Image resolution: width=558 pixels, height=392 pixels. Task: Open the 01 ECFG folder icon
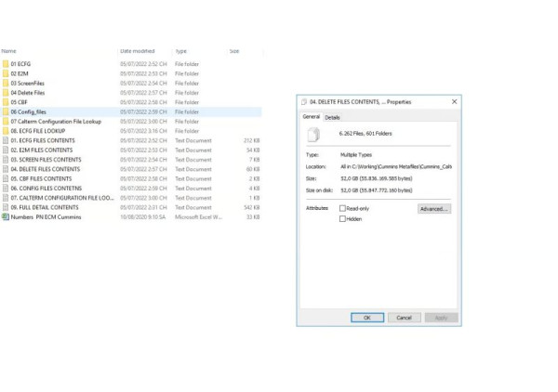tap(6, 64)
